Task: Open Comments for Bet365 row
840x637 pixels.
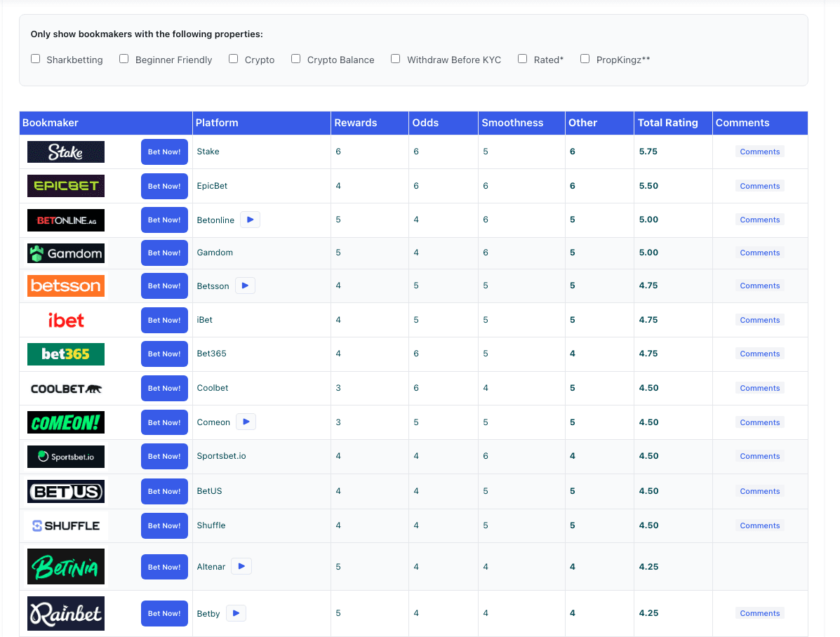Action: pos(759,354)
